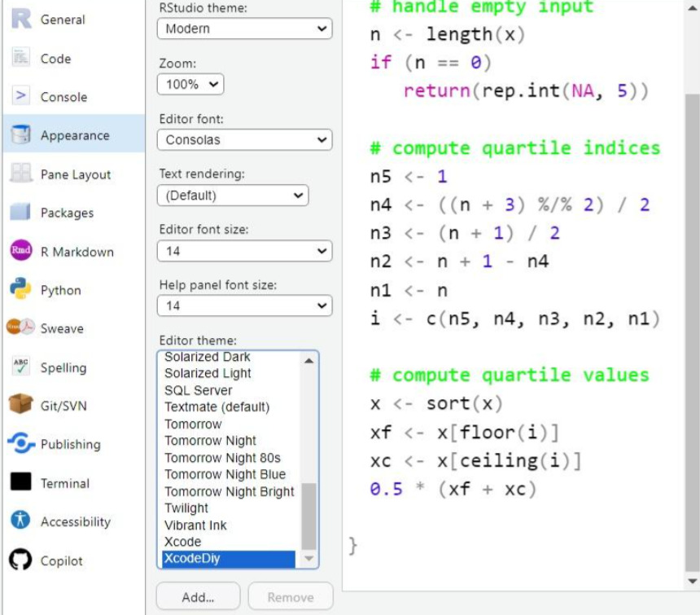
Task: Click the Remove theme button
Action: (291, 597)
